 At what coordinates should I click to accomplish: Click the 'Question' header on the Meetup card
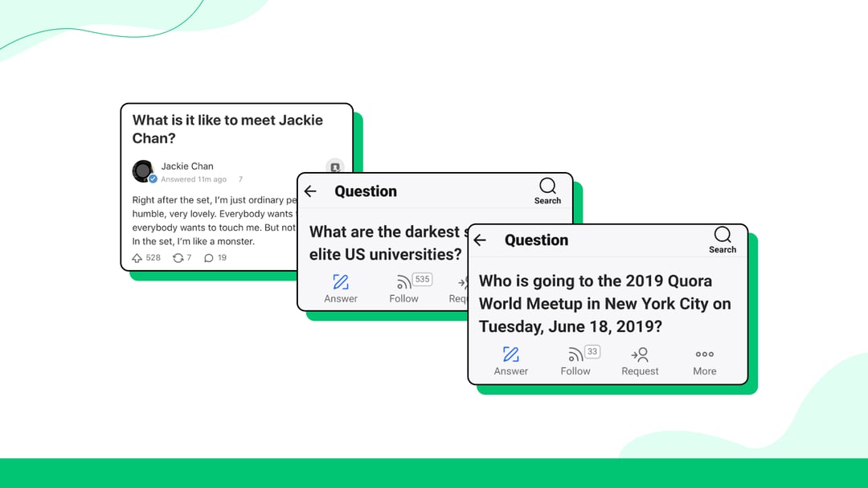point(536,240)
